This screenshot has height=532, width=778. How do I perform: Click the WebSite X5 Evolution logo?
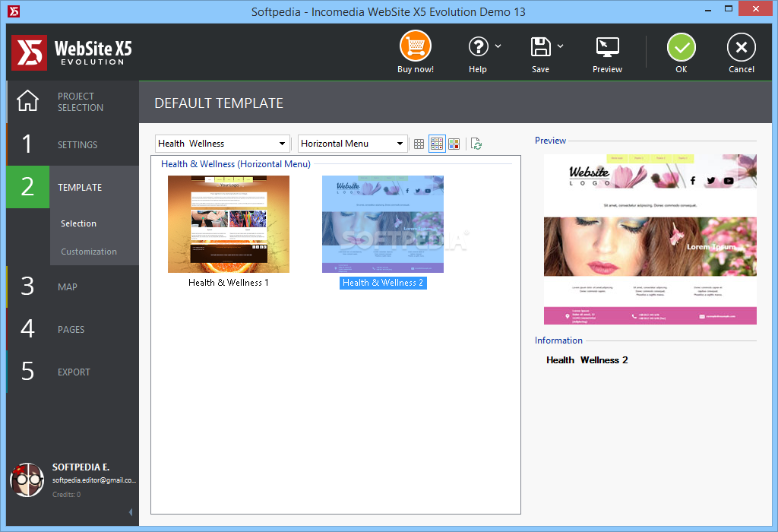[x=72, y=52]
